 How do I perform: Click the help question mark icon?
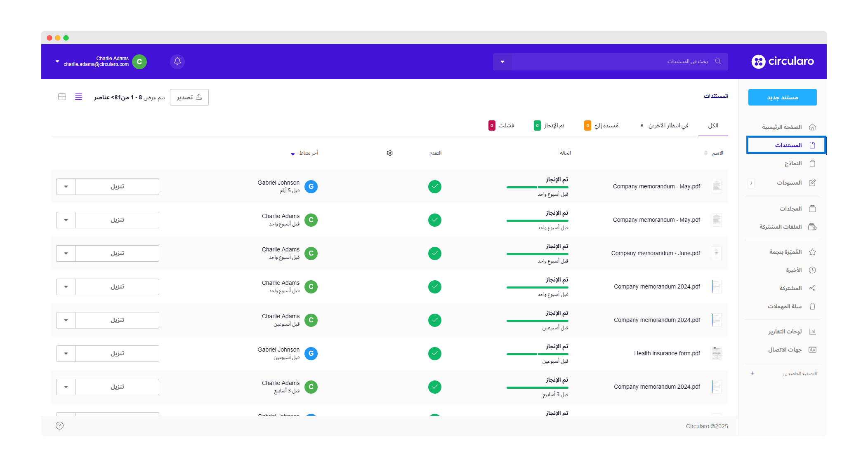[x=60, y=425]
